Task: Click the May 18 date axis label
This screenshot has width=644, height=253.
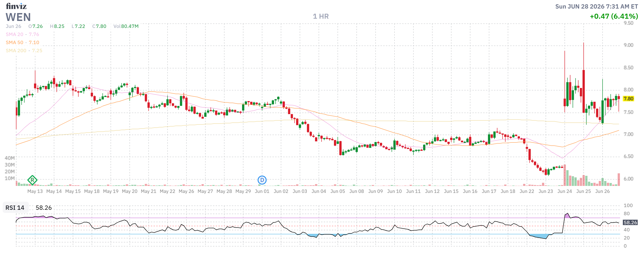Action: click(92, 191)
